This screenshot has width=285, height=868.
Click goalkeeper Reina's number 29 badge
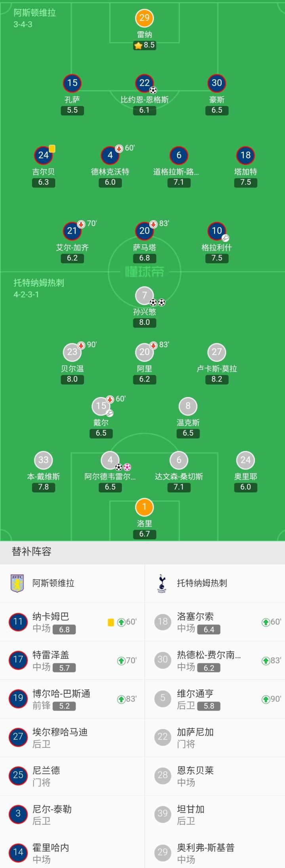pos(144,18)
